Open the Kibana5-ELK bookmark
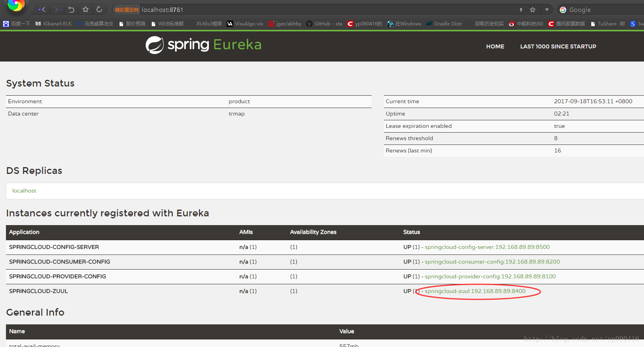Screen dimensions: 644x347 (54, 24)
